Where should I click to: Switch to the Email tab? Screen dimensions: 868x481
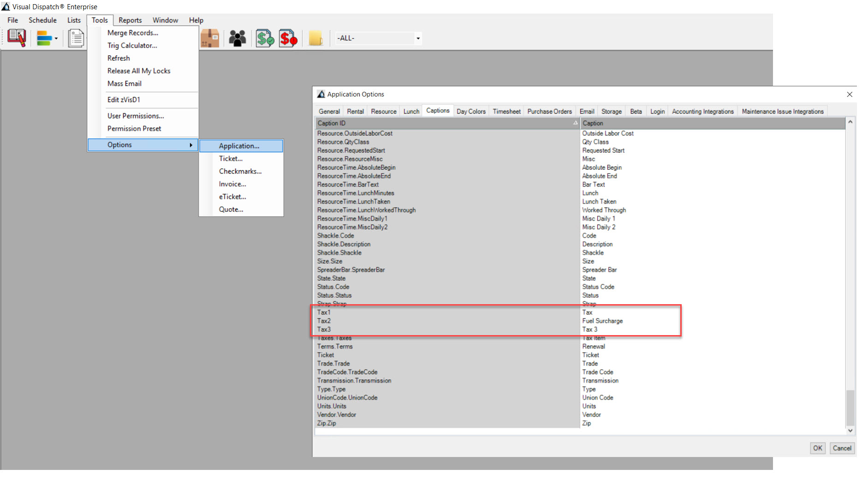(x=587, y=111)
